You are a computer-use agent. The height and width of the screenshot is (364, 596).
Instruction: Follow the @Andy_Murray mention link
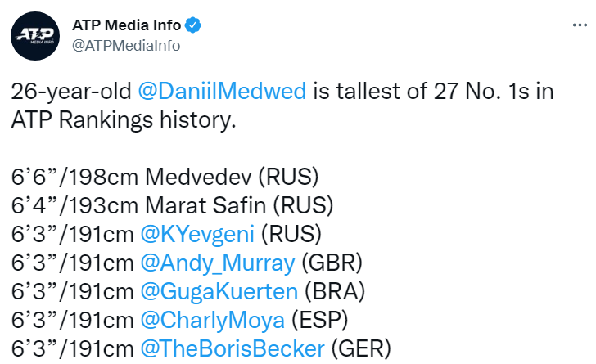click(x=218, y=263)
